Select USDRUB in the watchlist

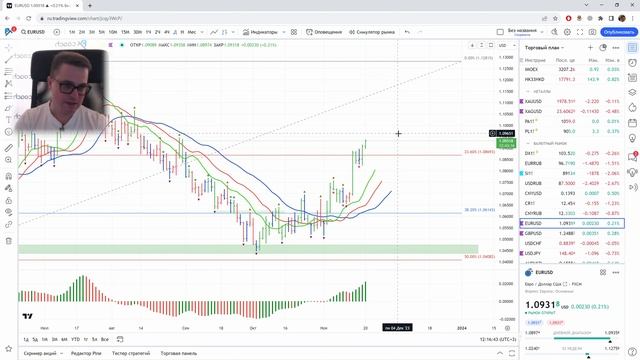tap(572, 183)
